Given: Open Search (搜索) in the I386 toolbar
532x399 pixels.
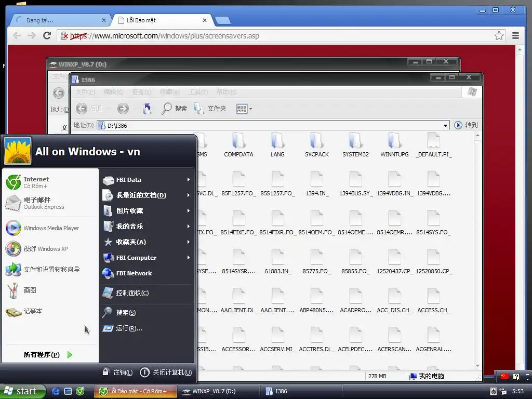Looking at the screenshot, I should coord(175,109).
